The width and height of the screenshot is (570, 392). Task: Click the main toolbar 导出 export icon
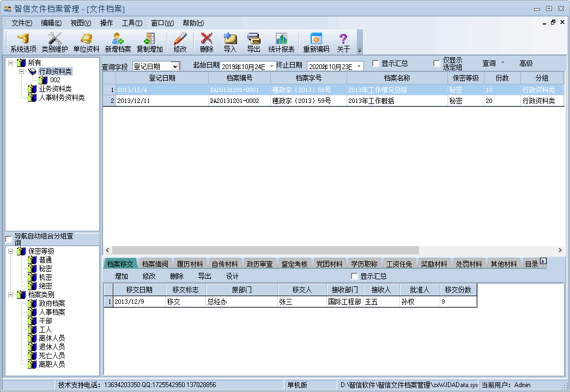[x=253, y=42]
